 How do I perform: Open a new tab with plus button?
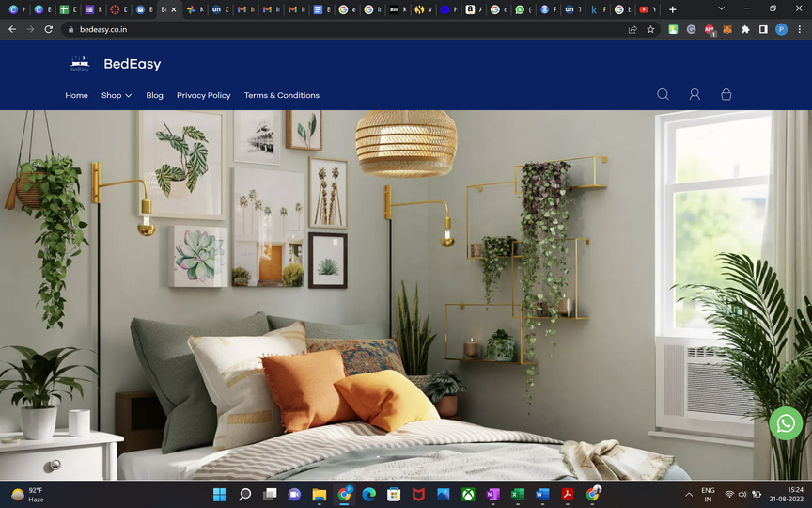click(672, 9)
